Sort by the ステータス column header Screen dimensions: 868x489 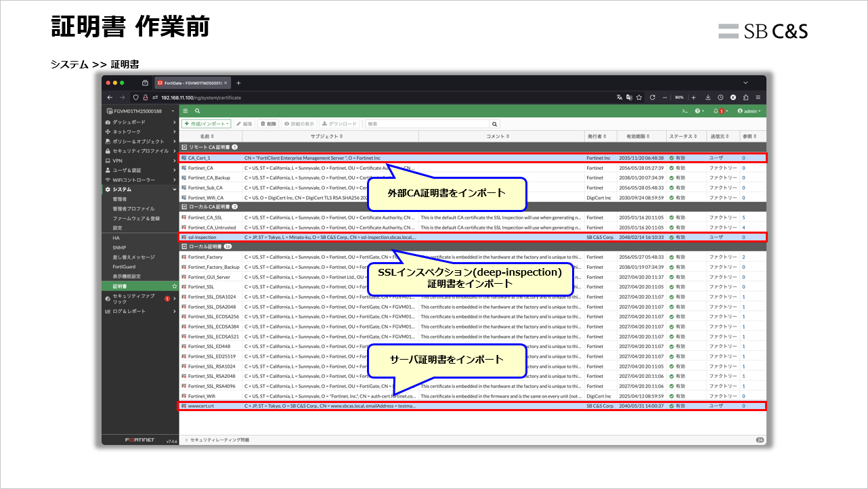(686, 136)
